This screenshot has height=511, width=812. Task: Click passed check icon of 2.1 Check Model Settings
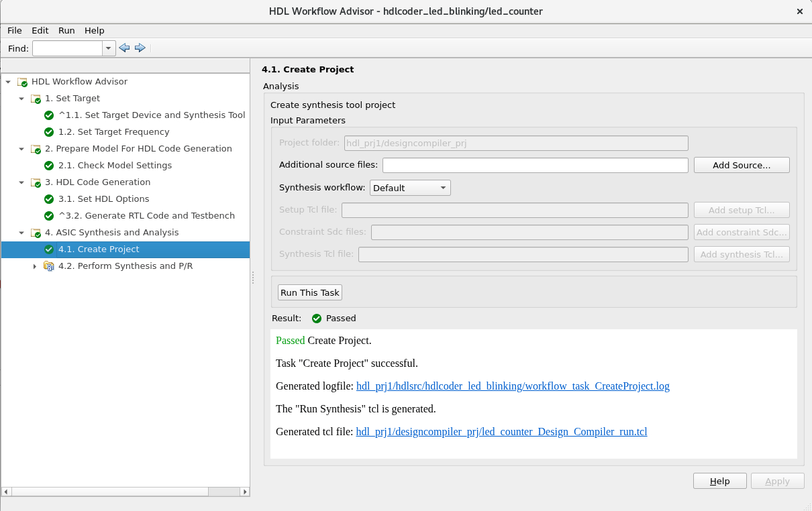[x=49, y=166]
